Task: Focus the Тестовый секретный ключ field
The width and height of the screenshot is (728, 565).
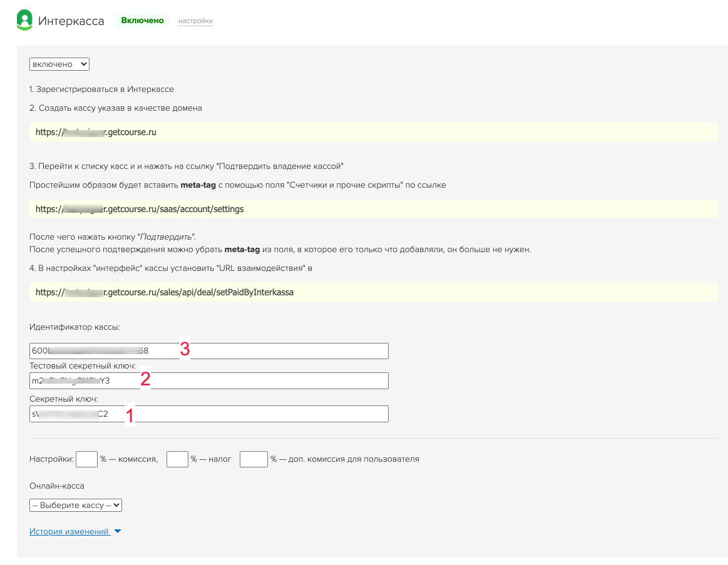Action: point(209,380)
